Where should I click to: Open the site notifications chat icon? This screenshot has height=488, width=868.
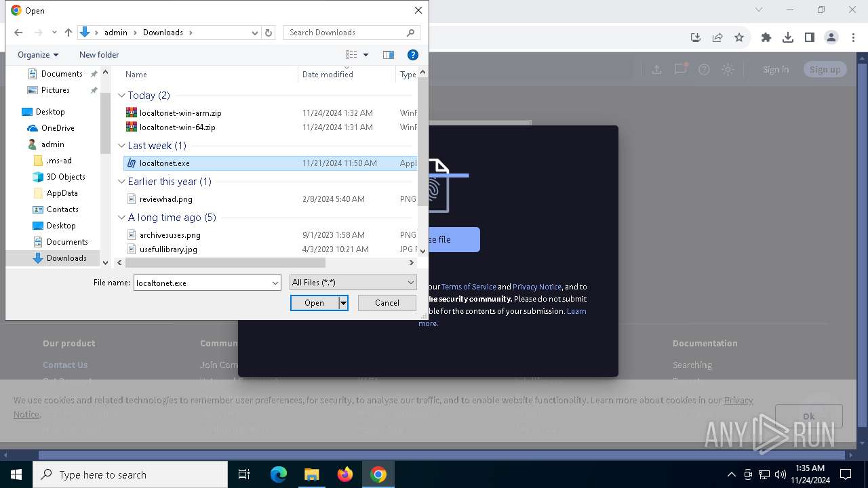pos(680,69)
